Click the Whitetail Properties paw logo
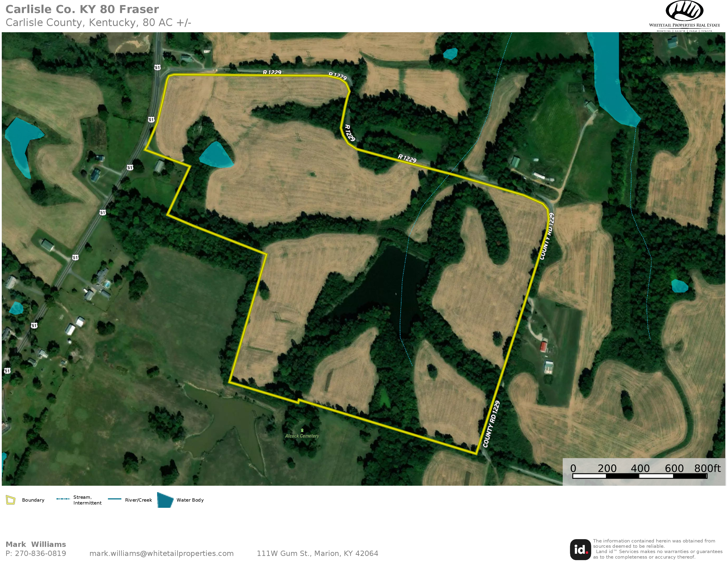728x563 pixels. point(684,11)
